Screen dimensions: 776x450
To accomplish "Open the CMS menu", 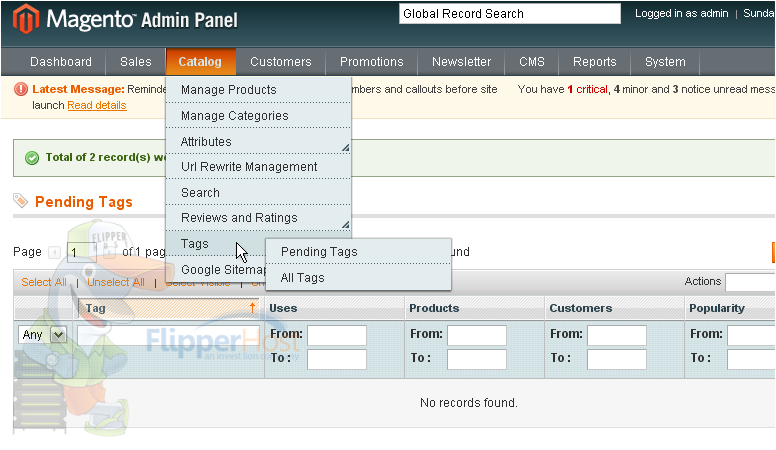I will coord(532,62).
